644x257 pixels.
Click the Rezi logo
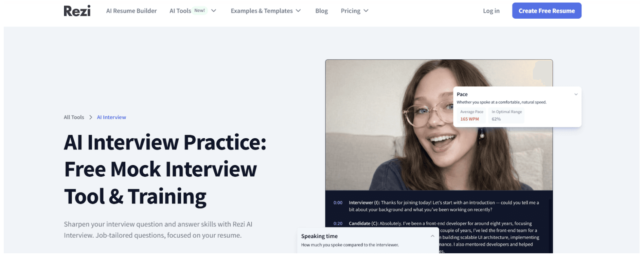click(x=77, y=11)
